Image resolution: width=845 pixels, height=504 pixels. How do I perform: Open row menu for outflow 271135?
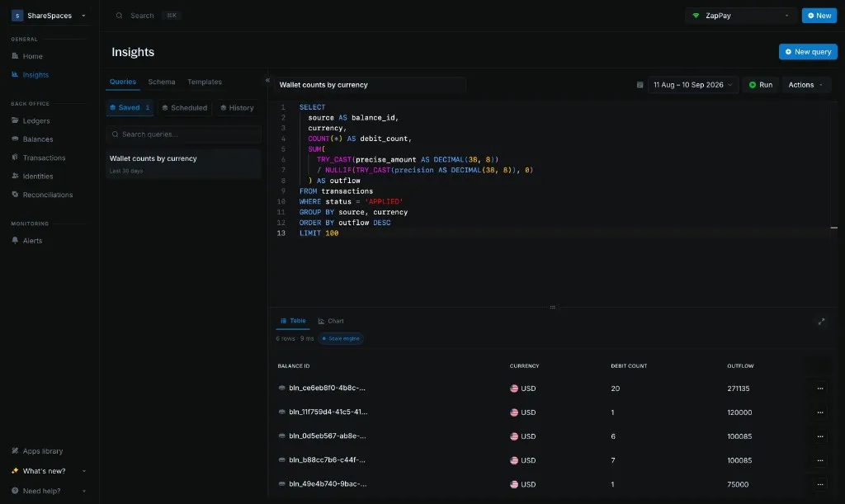(x=820, y=389)
